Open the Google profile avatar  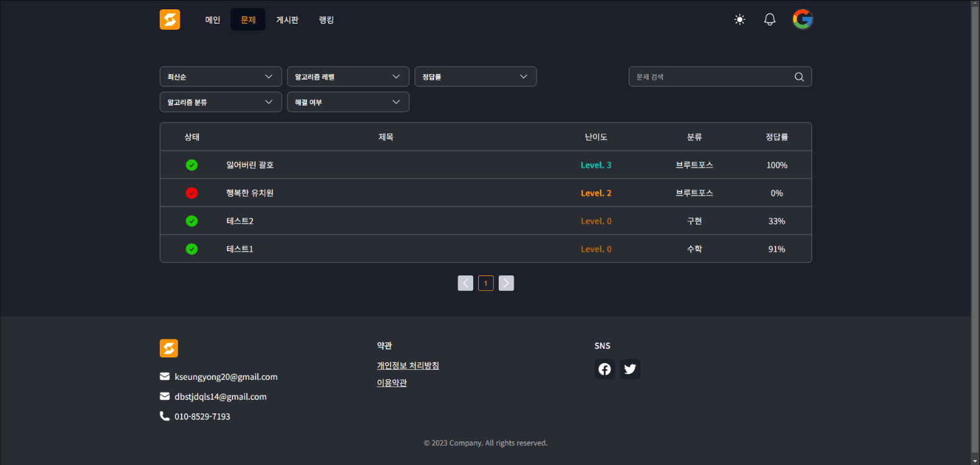click(802, 19)
